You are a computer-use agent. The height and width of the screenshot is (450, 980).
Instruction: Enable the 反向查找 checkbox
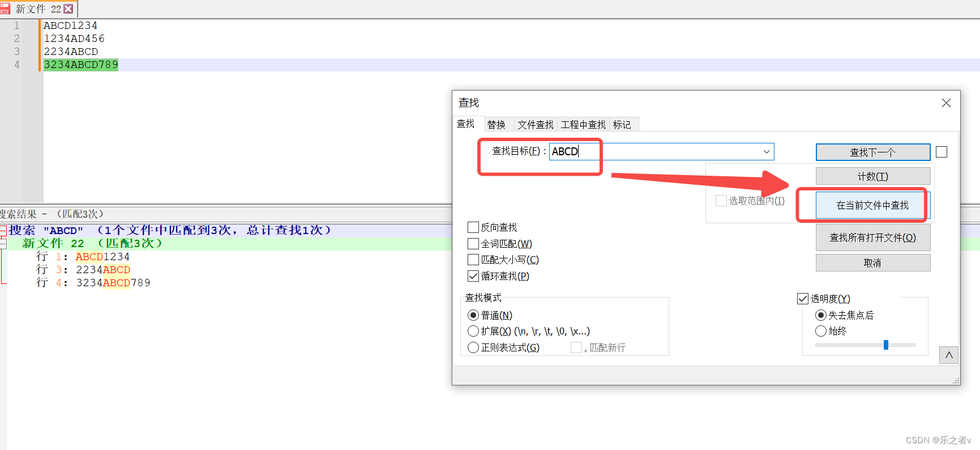click(473, 227)
